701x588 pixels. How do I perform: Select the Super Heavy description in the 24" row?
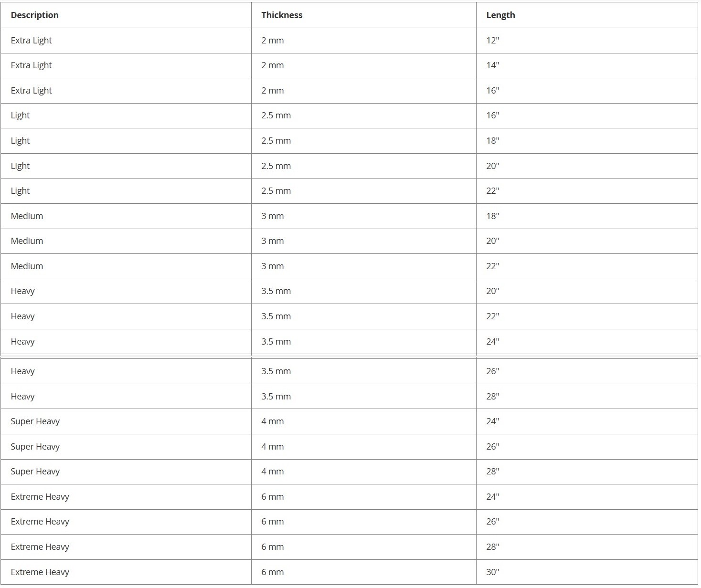(35, 421)
